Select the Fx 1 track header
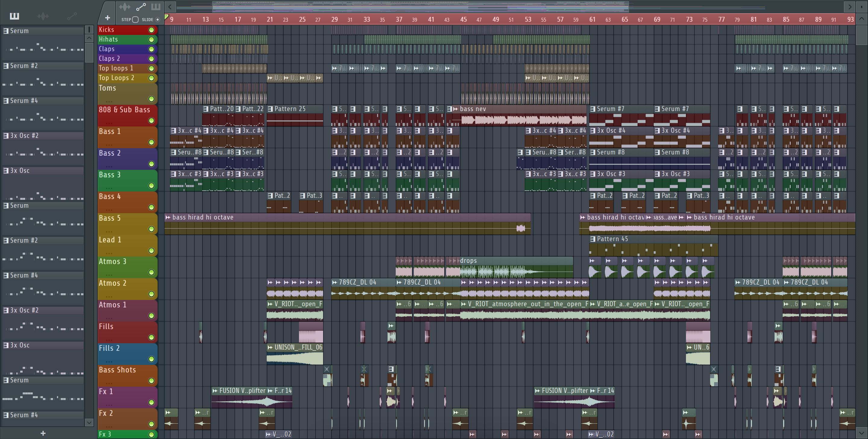 127,397
